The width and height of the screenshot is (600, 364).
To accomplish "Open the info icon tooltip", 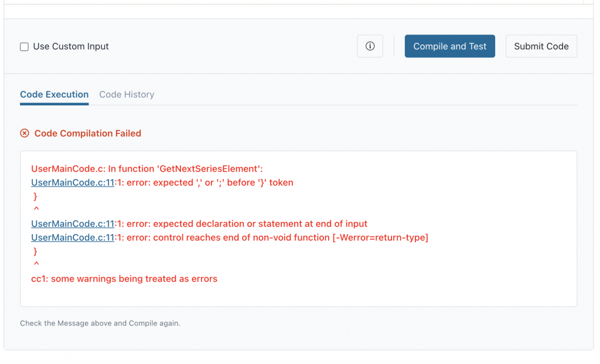I will 370,46.
